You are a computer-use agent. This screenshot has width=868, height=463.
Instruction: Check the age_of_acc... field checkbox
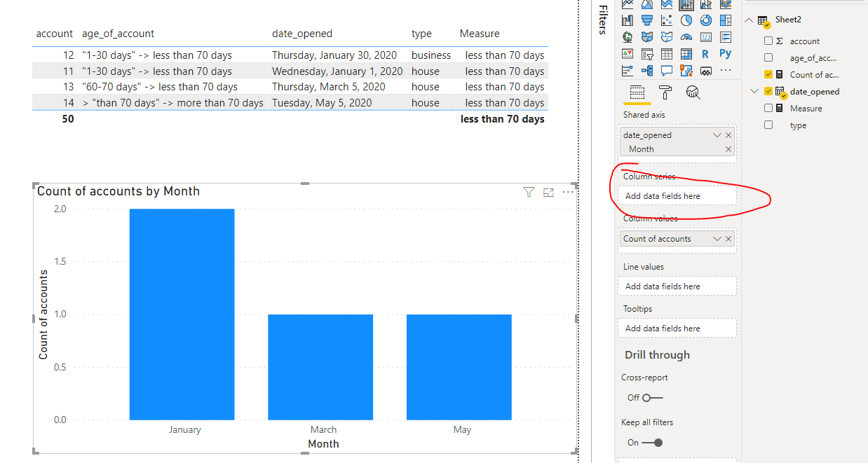pos(768,57)
